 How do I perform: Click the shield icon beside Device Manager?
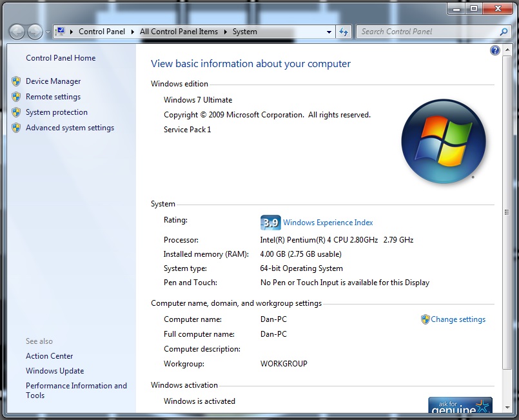[16, 81]
